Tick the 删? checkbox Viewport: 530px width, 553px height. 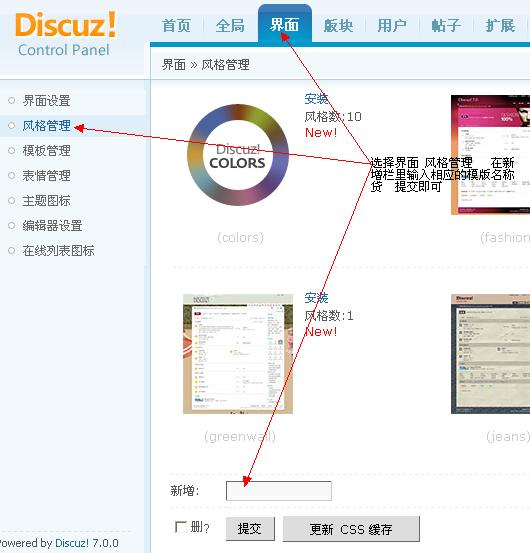click(x=181, y=527)
